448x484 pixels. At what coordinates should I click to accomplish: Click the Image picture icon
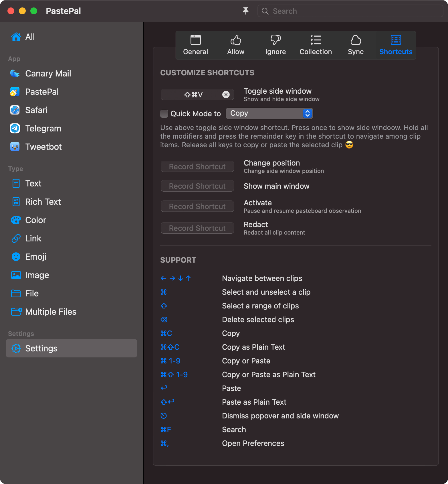(16, 275)
